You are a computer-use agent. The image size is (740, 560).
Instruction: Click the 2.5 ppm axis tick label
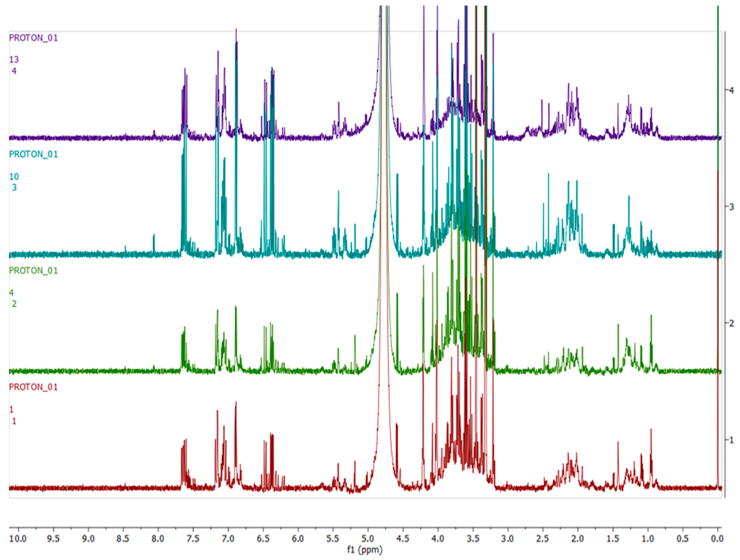[x=543, y=539]
